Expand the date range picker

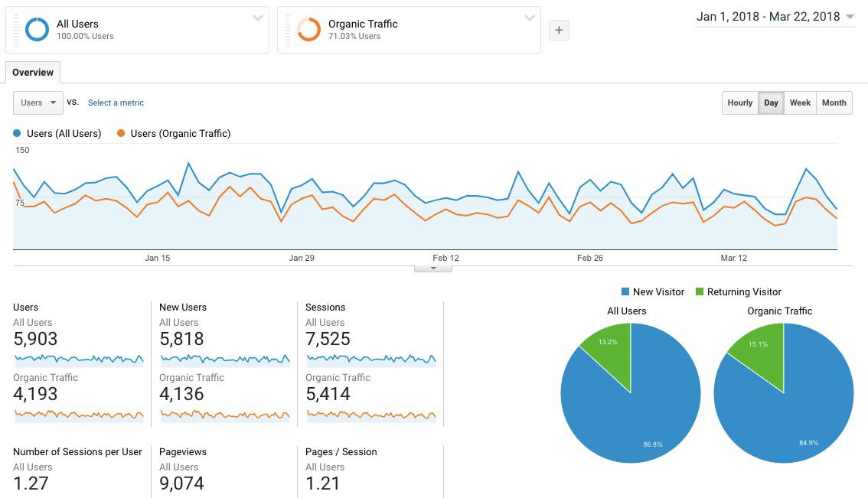775,17
